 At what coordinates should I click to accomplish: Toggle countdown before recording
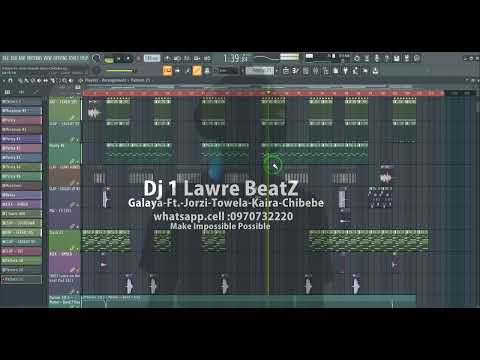[x=187, y=58]
